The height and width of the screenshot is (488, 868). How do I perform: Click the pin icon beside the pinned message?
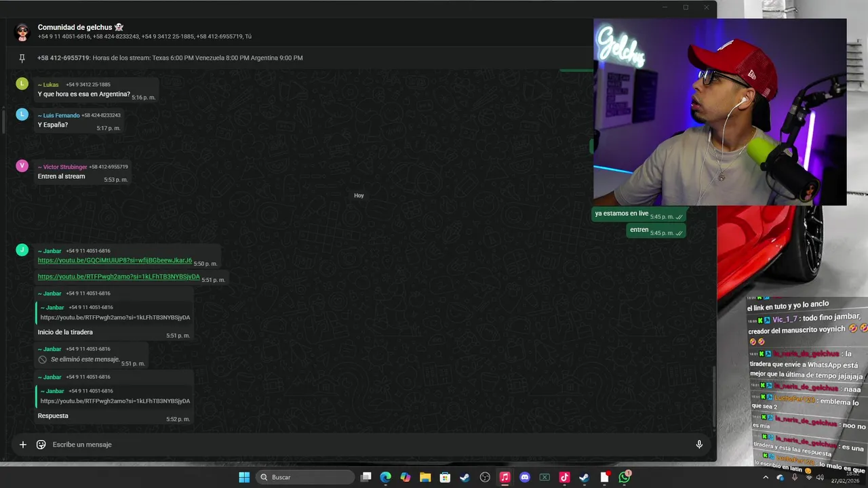(22, 58)
